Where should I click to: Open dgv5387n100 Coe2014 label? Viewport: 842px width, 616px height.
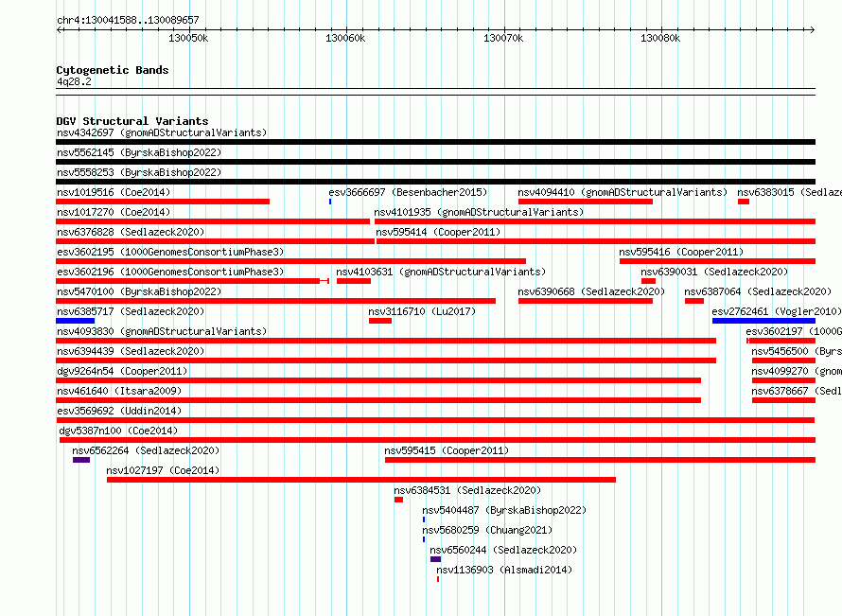[x=118, y=431]
